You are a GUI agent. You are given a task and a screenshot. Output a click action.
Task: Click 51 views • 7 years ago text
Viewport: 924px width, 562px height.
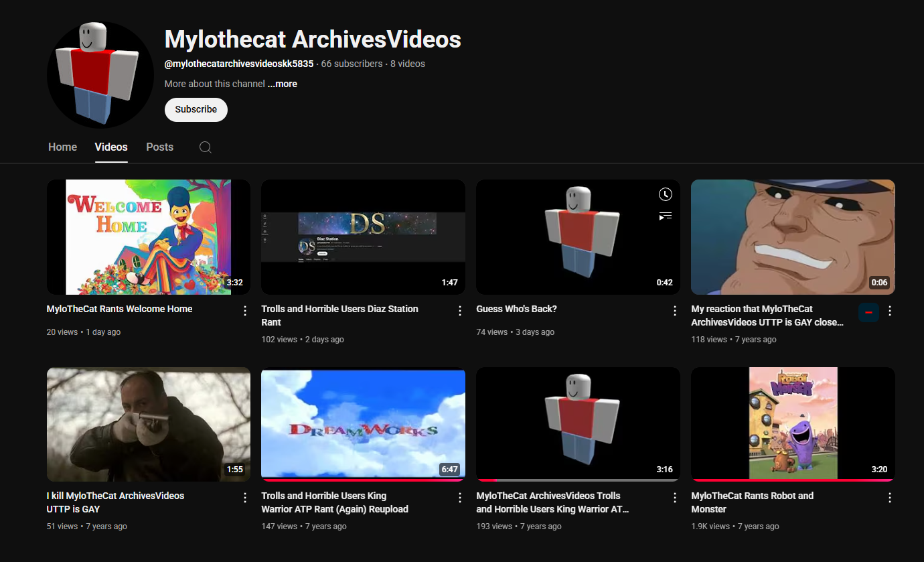point(87,526)
